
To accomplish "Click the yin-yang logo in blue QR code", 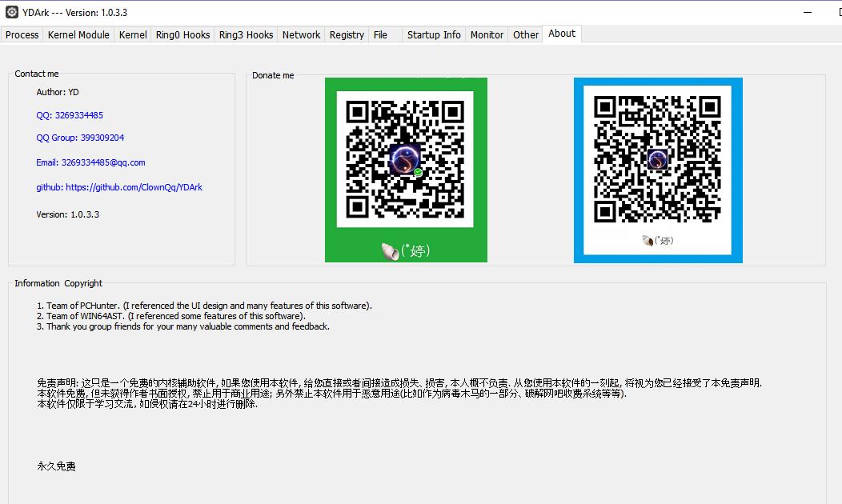I will click(x=657, y=159).
